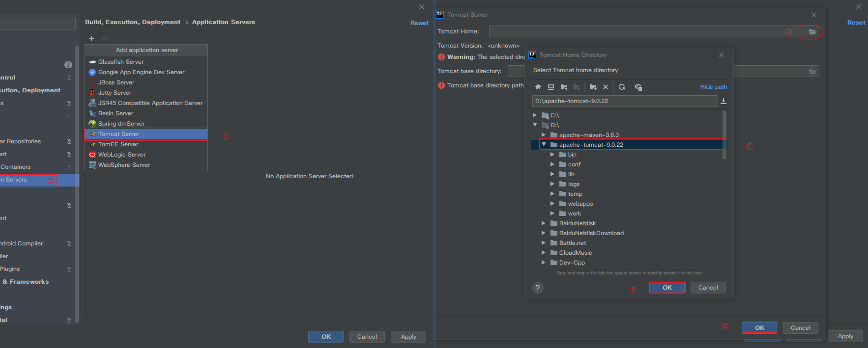Screen dimensions: 868x348
Task: Refresh the directory tree
Action: coord(622,87)
